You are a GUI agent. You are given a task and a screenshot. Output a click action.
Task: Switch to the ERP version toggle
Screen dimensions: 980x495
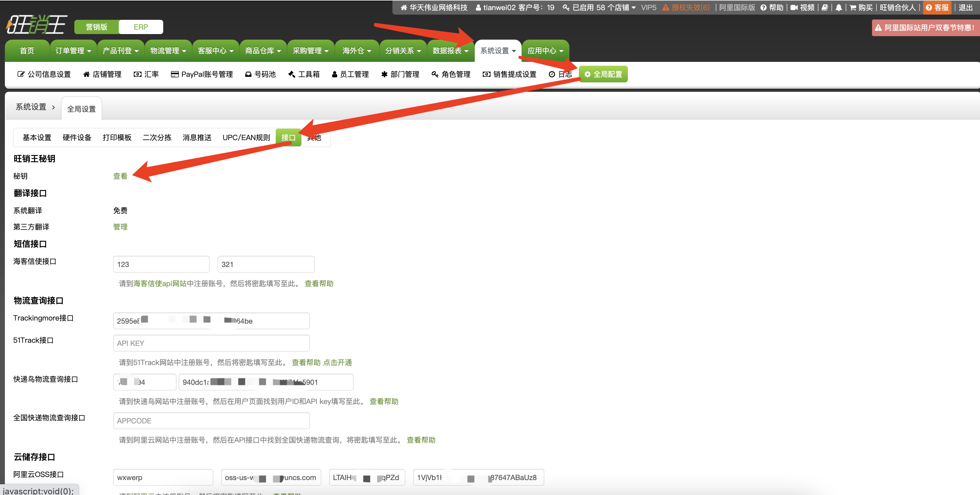(x=141, y=27)
